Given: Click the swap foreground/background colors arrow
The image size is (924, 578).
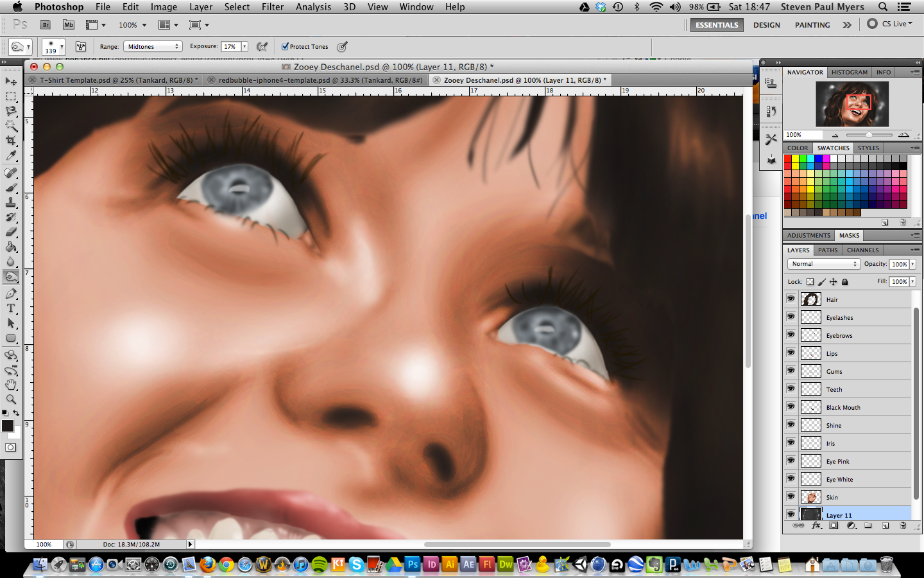Looking at the screenshot, I should pos(16,413).
